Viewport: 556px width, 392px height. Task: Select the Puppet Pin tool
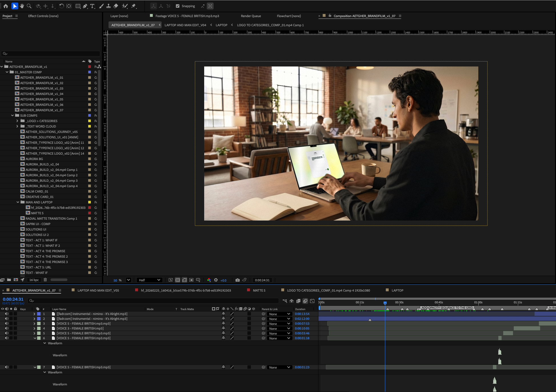(134, 6)
